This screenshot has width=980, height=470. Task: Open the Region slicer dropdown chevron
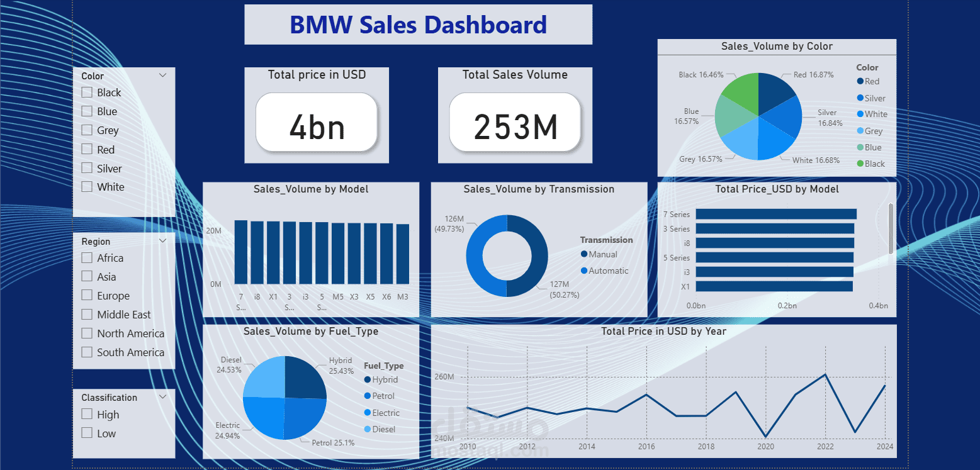(163, 241)
